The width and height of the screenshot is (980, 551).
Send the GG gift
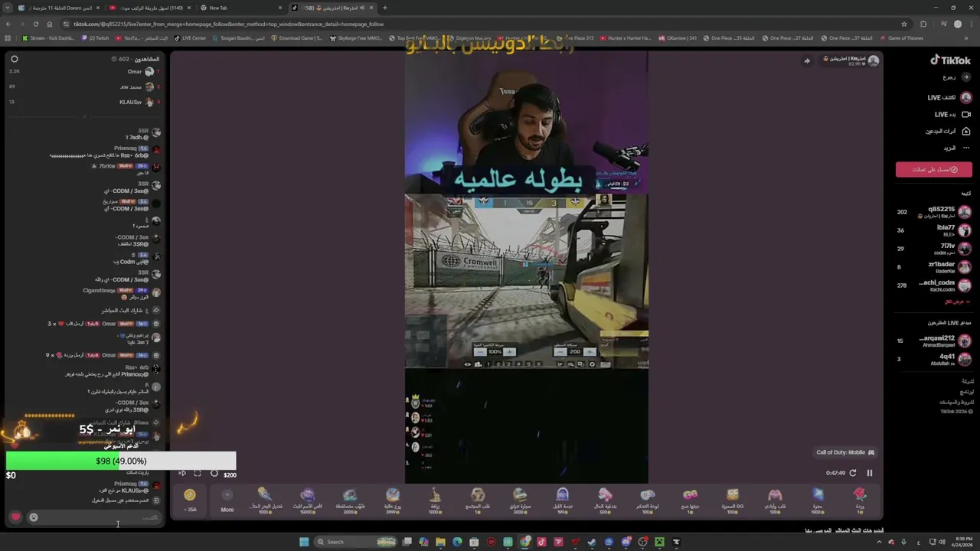[x=733, y=500]
